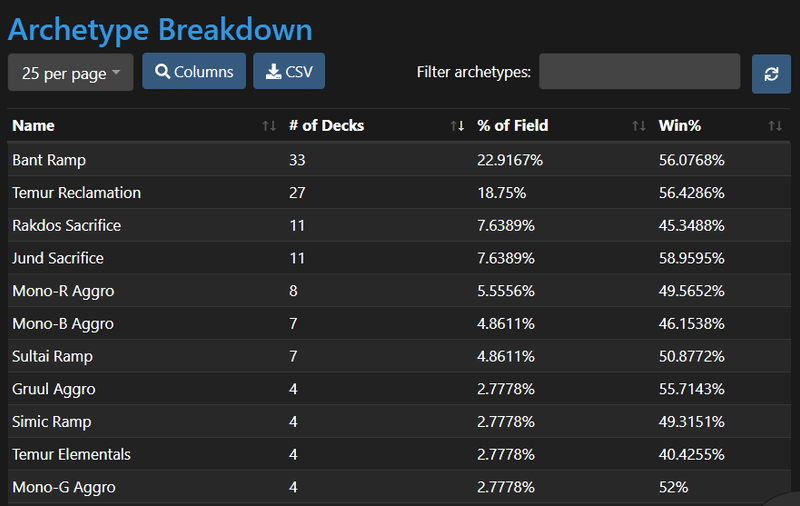The height and width of the screenshot is (506, 800).
Task: Select the Bant Ramp row
Action: [399, 160]
